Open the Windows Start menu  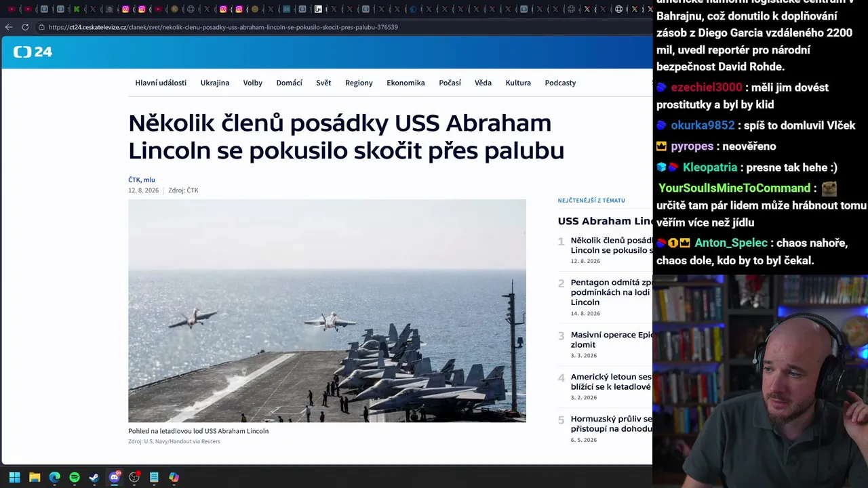click(x=14, y=477)
